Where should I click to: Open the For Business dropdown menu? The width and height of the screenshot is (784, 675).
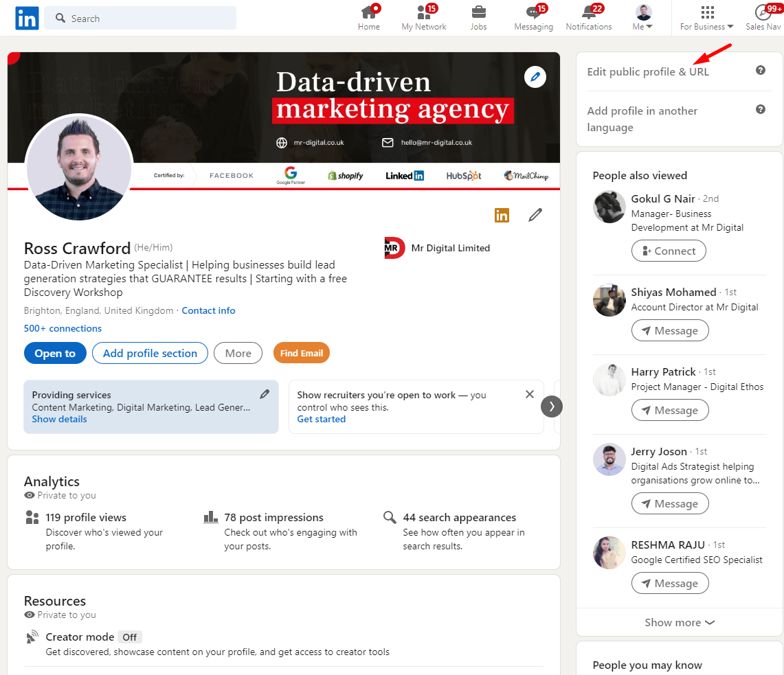pyautogui.click(x=706, y=18)
